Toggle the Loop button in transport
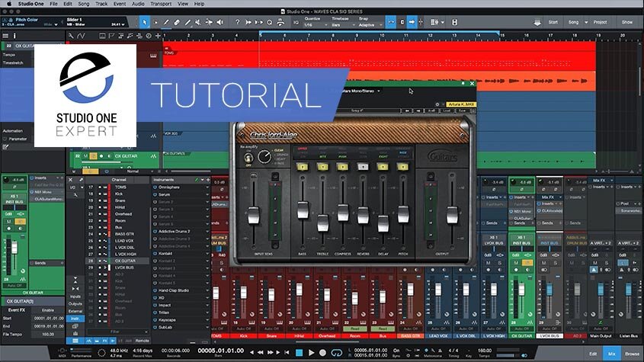The image size is (644, 362). coord(336,353)
